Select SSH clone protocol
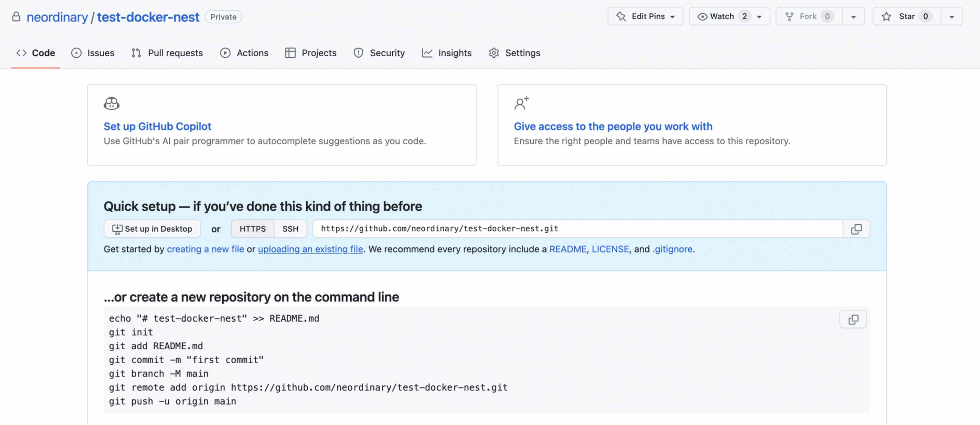 point(290,229)
